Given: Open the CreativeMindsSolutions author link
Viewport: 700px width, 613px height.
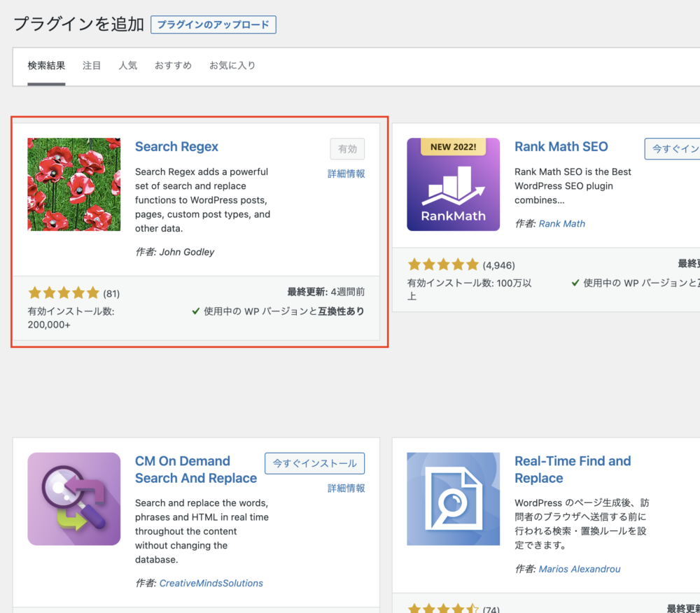Looking at the screenshot, I should point(211,583).
